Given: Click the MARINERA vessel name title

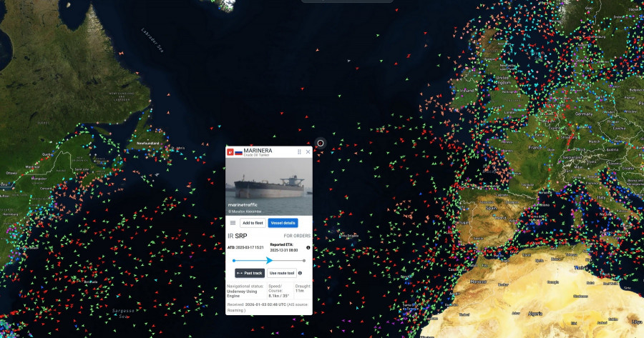Looking at the screenshot, I should click(x=258, y=151).
